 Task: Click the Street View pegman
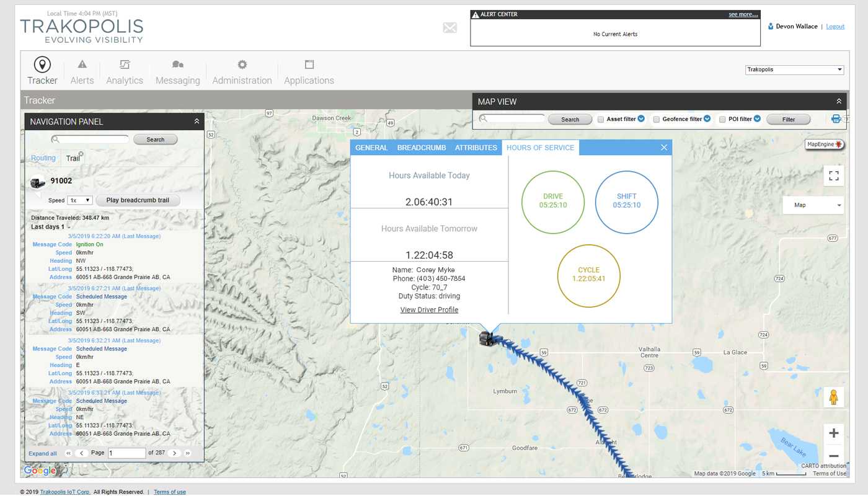(x=834, y=397)
